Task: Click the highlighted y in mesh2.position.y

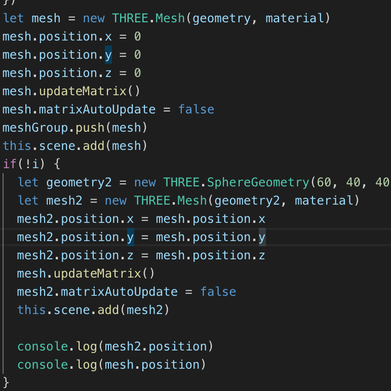Action: point(130,237)
